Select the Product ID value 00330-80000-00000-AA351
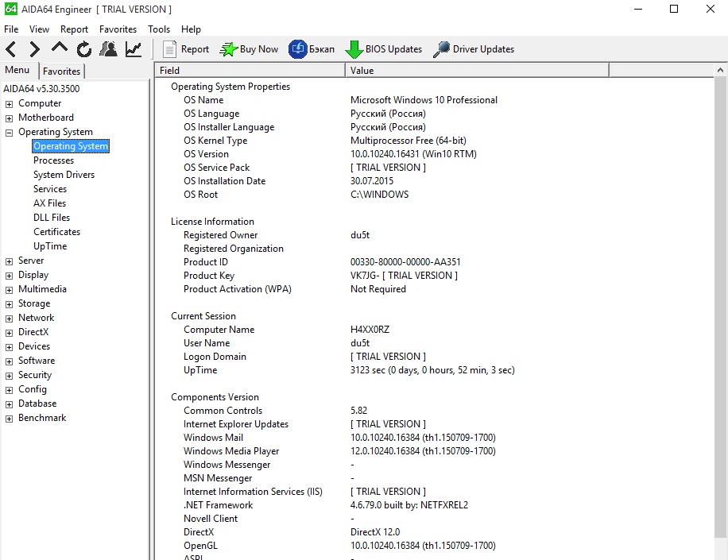Viewport: 728px width, 560px height. [405, 262]
